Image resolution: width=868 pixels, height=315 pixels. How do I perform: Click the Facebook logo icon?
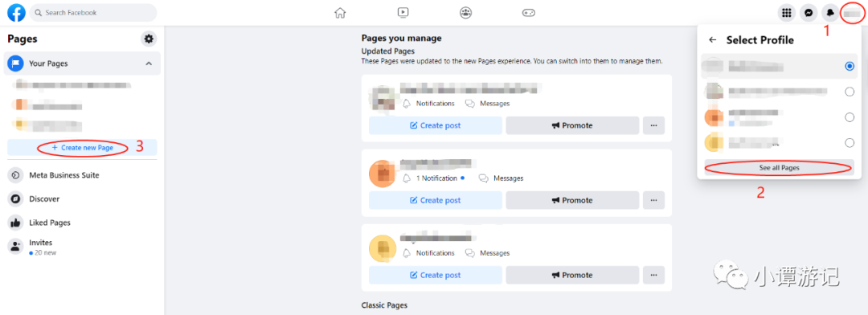pyautogui.click(x=17, y=12)
